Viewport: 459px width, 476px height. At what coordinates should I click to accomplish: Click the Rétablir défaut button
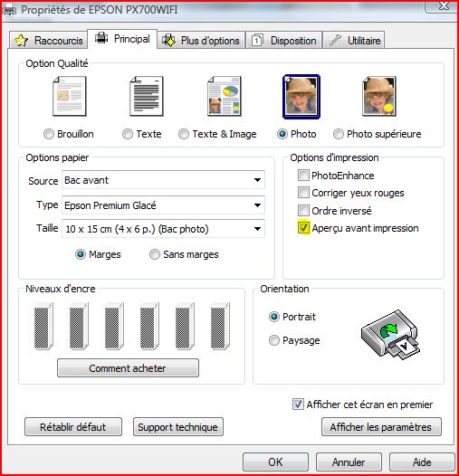73,427
